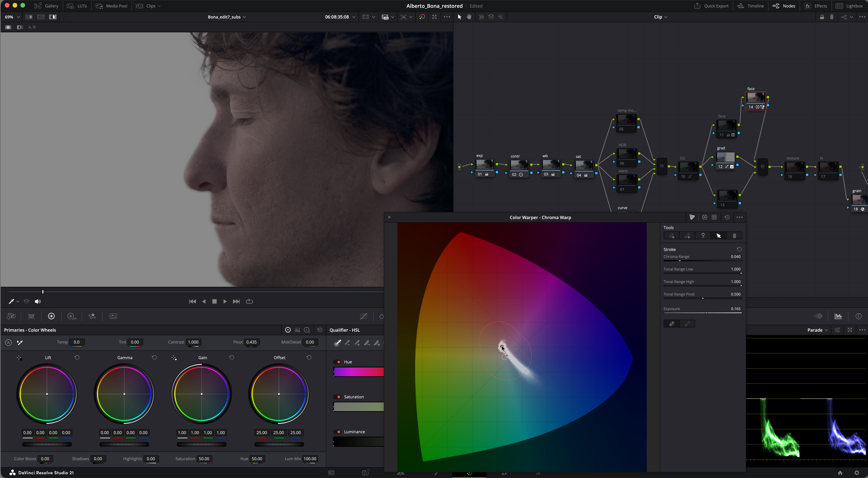Reset the Stroke settings
Viewport: 868px width, 478px height.
click(739, 249)
